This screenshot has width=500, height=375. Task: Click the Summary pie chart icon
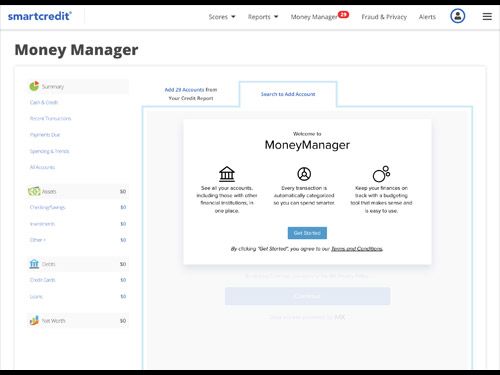(34, 86)
